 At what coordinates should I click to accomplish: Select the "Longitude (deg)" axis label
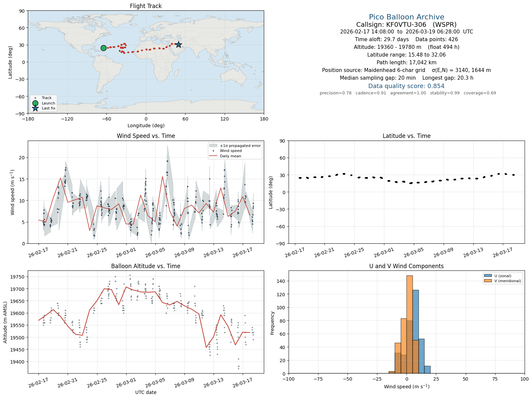(x=146, y=126)
